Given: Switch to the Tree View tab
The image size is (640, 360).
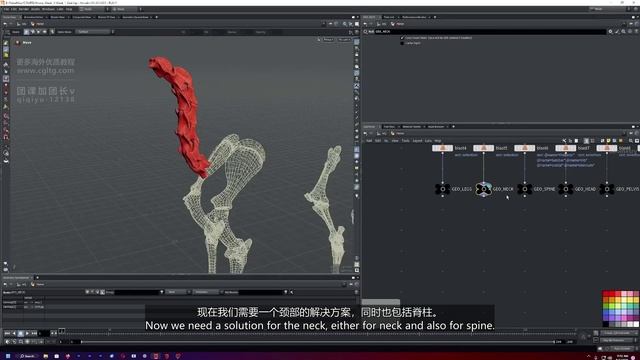Looking at the screenshot, I should tap(389, 127).
